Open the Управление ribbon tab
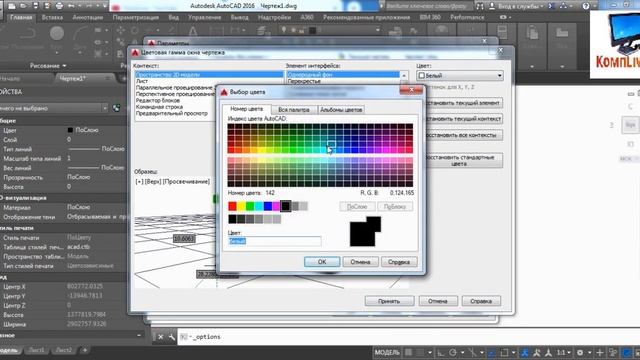Screen dimensions: 640x360 204,17
